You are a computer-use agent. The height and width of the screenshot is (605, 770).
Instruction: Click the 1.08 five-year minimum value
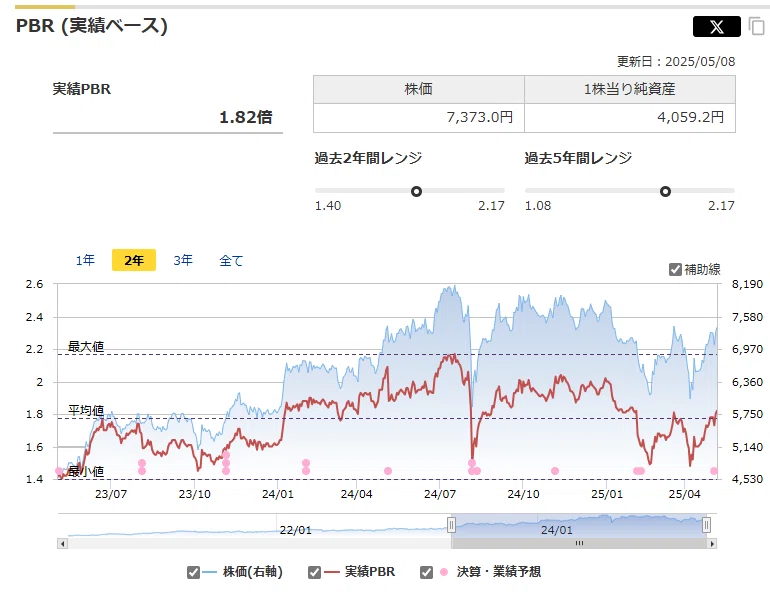click(x=538, y=206)
